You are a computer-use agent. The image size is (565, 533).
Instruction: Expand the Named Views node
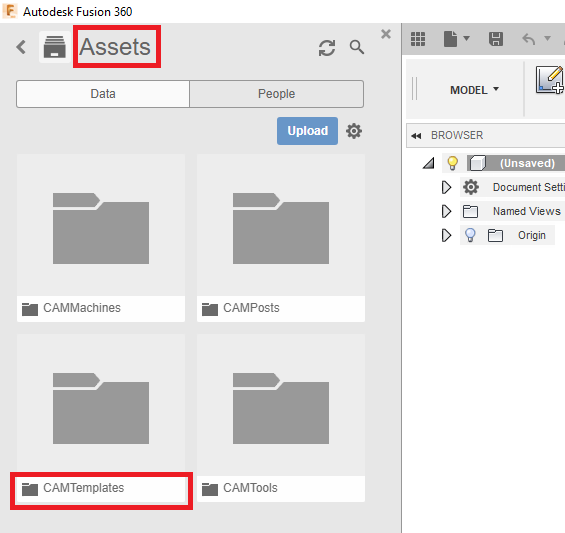point(446,211)
